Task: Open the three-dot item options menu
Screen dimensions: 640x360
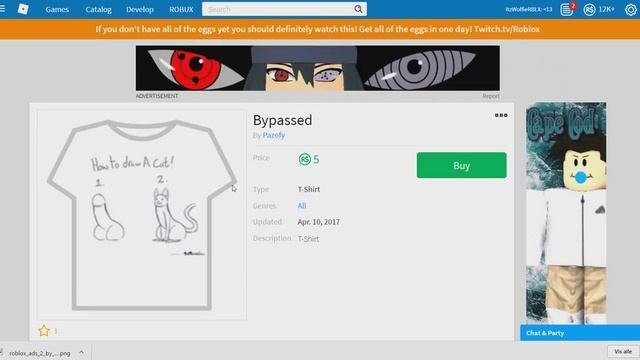Action: tap(501, 116)
